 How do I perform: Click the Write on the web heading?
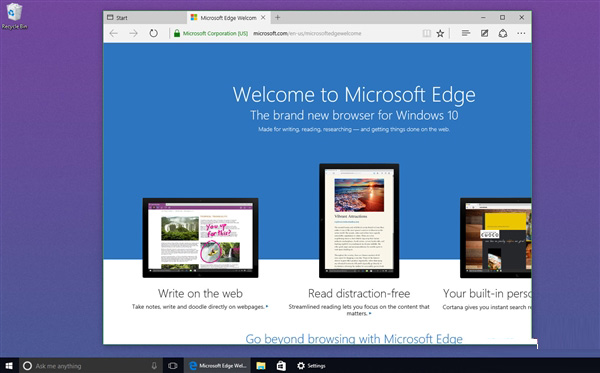(x=200, y=293)
